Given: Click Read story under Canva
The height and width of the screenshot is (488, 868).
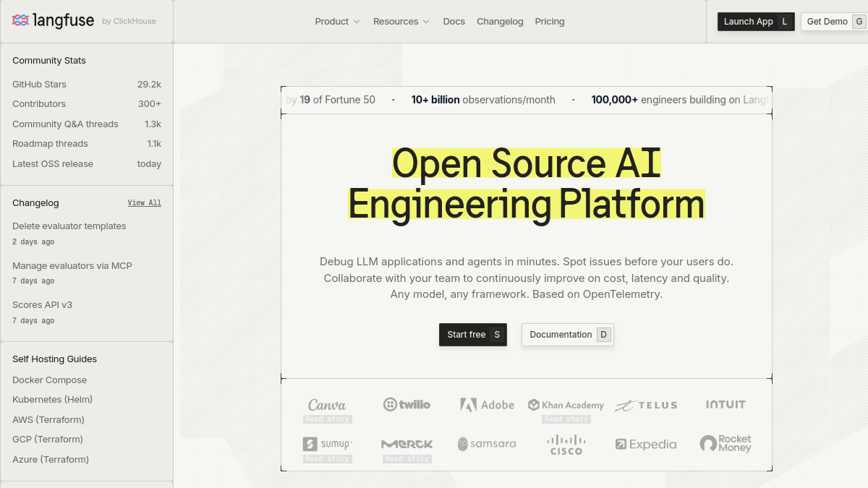Looking at the screenshot, I should tap(328, 419).
